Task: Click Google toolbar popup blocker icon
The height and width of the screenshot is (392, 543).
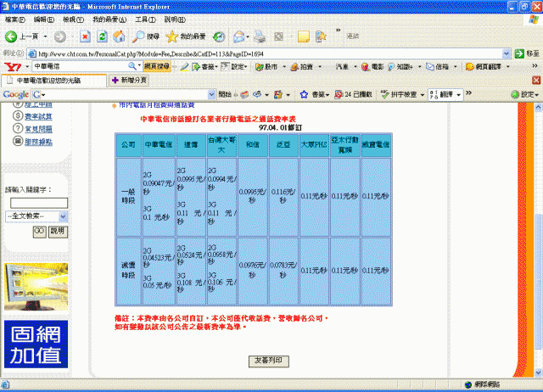Action: tap(339, 94)
